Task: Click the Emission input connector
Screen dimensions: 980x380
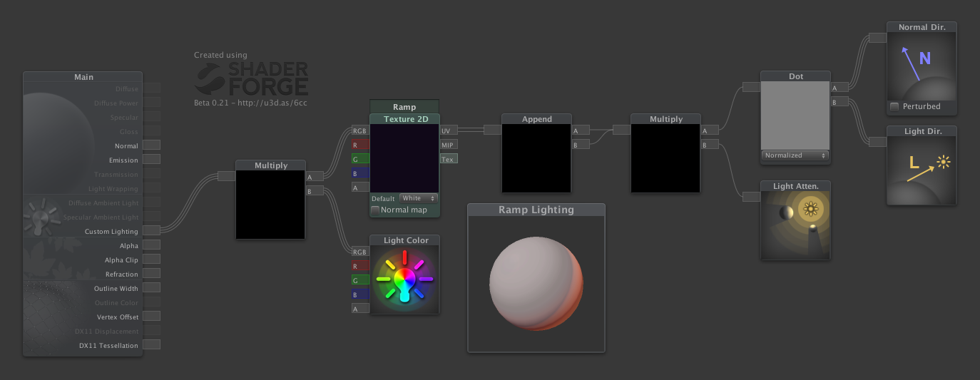Action: pyautogui.click(x=150, y=159)
